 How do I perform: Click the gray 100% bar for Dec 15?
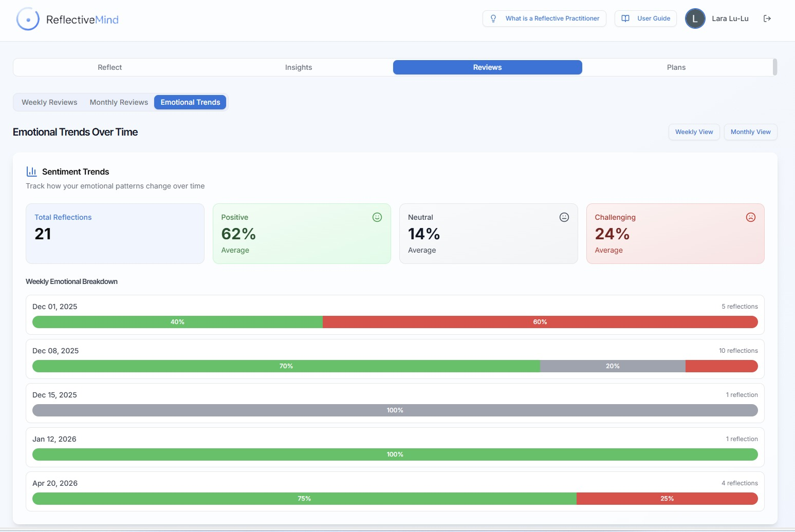[x=395, y=410]
